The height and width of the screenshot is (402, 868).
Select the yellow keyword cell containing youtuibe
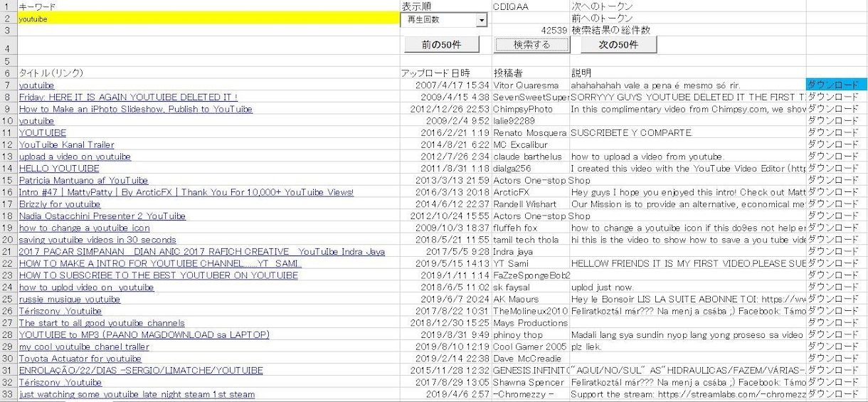208,19
